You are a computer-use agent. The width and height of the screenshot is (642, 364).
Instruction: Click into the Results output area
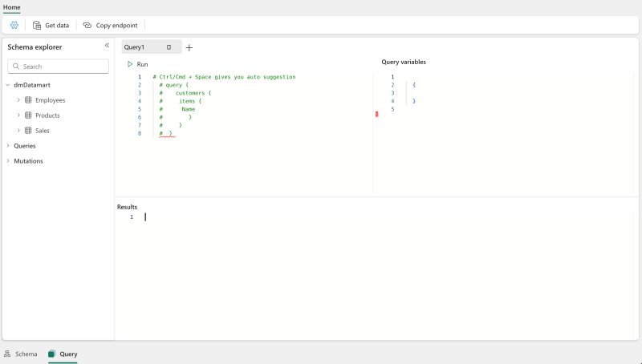[376, 274]
